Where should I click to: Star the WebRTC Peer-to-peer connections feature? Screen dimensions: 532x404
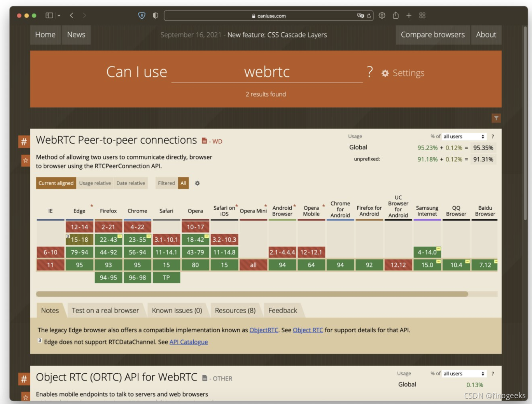(x=26, y=160)
